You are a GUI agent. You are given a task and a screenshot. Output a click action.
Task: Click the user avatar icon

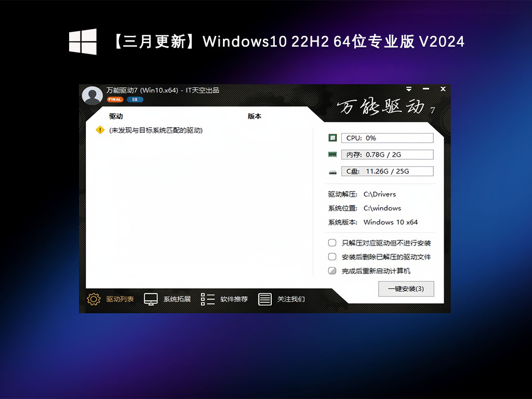[x=92, y=96]
